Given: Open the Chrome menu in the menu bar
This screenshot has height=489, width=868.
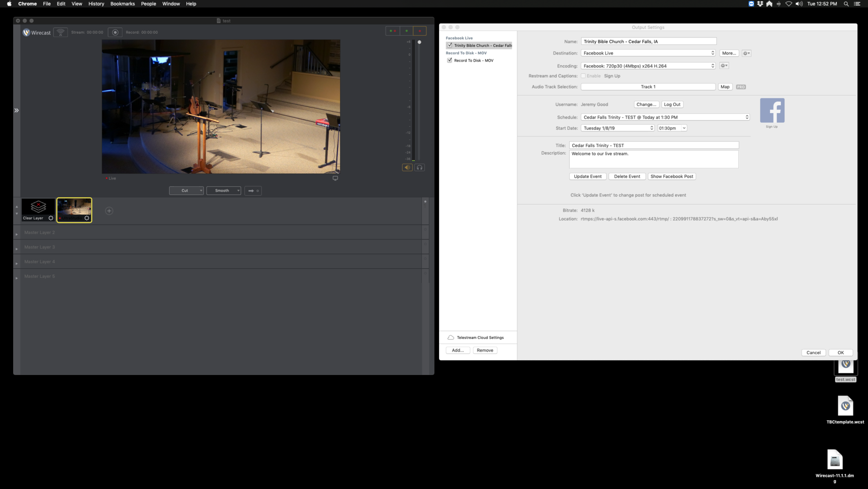Looking at the screenshot, I should (27, 4).
